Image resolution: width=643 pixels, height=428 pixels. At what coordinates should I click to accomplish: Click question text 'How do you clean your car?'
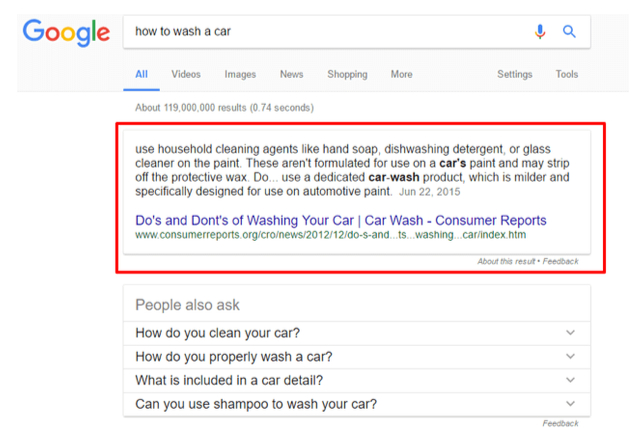coord(217,333)
